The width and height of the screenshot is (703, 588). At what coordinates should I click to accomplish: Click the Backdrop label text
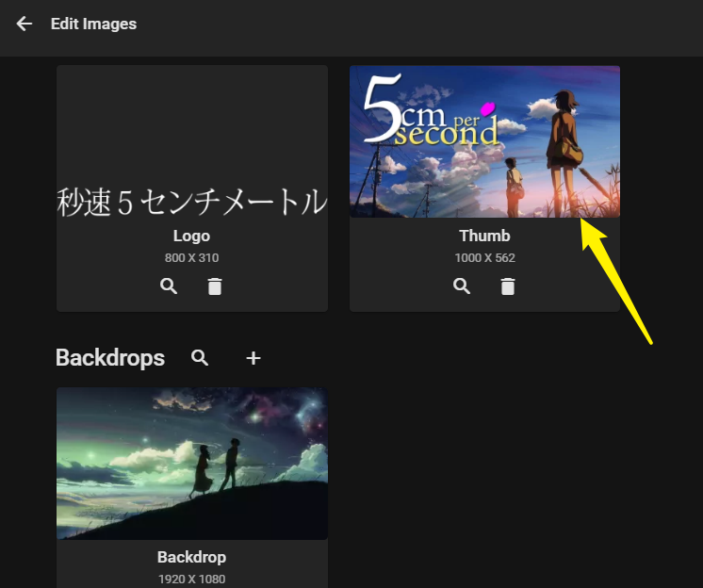191,557
